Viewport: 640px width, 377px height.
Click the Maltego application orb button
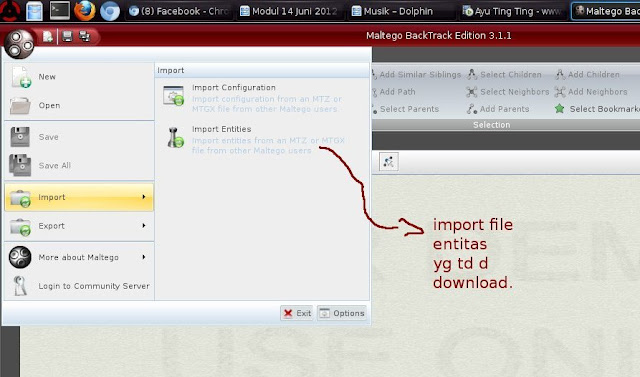pyautogui.click(x=19, y=44)
